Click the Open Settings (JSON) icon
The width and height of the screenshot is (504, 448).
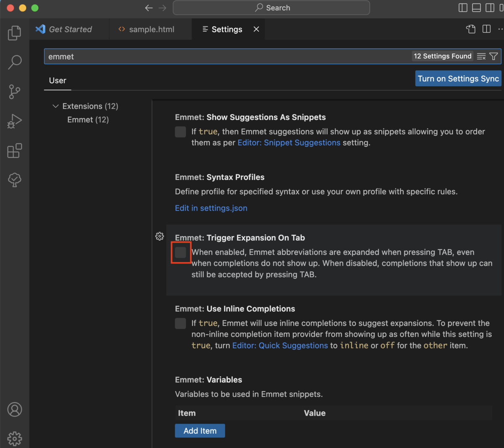pyautogui.click(x=471, y=29)
